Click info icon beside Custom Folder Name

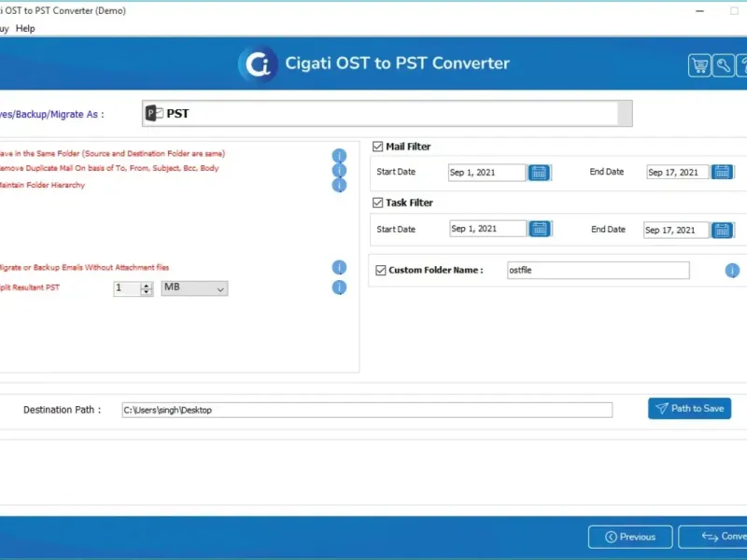(732, 271)
